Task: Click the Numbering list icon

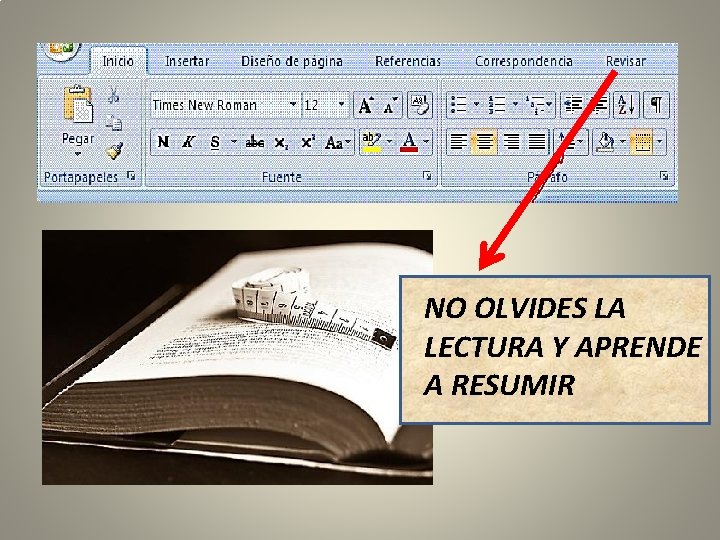Action: pyautogui.click(x=496, y=105)
